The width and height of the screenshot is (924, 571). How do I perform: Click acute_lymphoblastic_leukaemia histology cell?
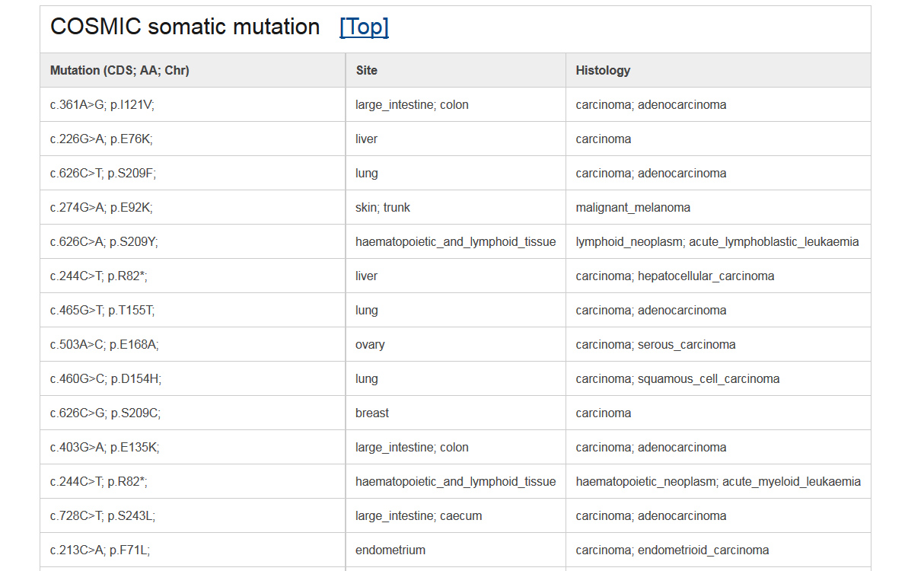click(x=717, y=241)
